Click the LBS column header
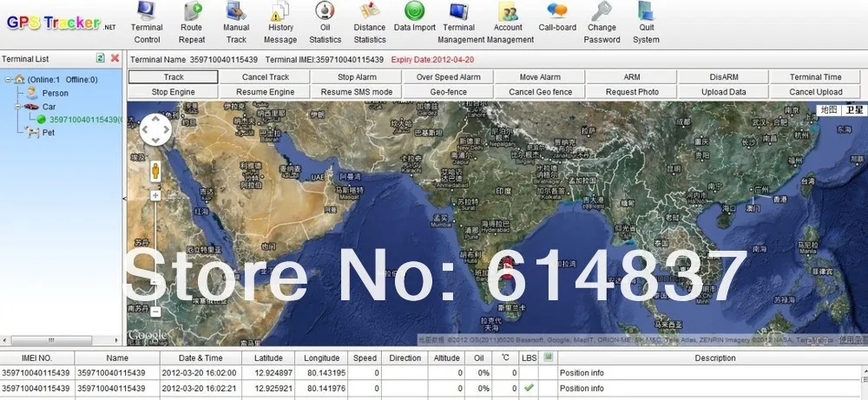Viewport: 868px width, 400px height. [529, 358]
